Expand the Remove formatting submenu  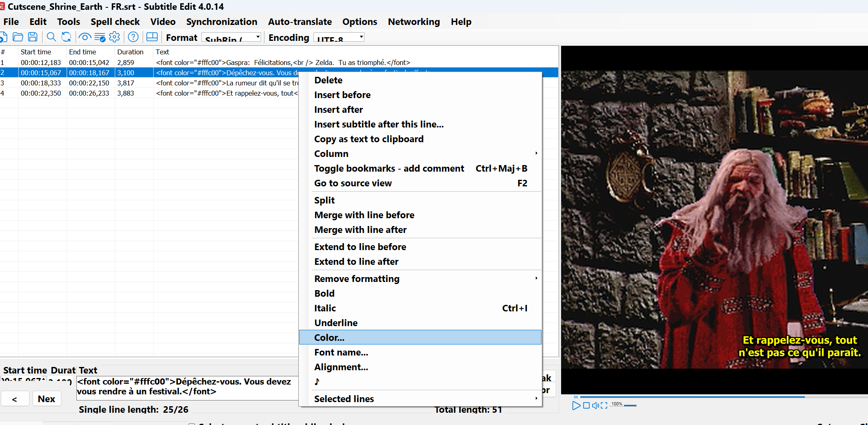[x=420, y=279]
